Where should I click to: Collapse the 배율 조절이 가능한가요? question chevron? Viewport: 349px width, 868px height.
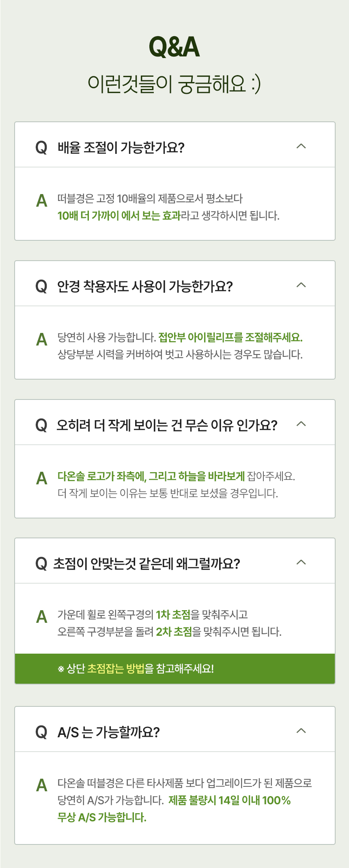coord(301,146)
